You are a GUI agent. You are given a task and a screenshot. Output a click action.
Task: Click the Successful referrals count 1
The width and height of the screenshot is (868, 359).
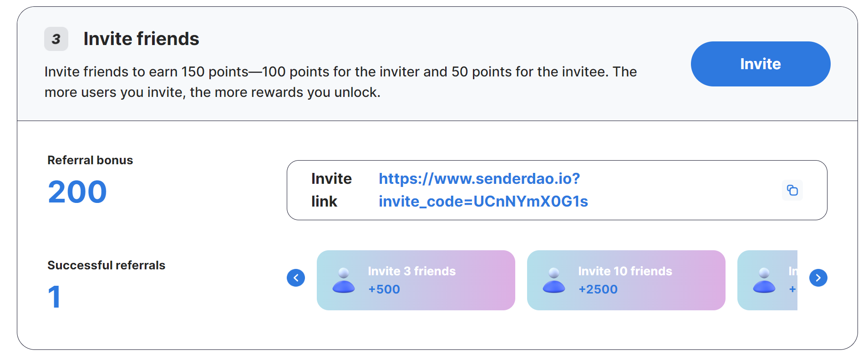[54, 297]
